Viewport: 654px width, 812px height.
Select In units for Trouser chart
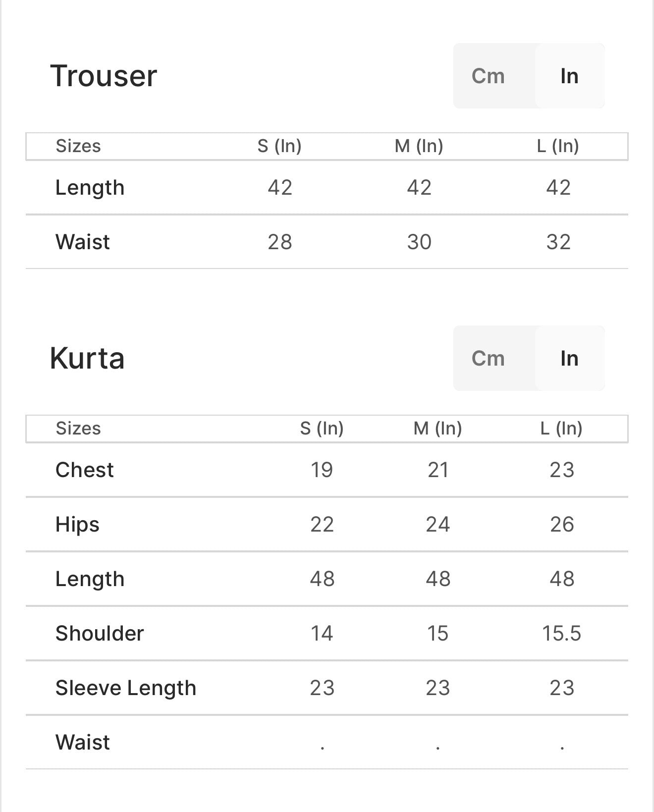(x=569, y=76)
